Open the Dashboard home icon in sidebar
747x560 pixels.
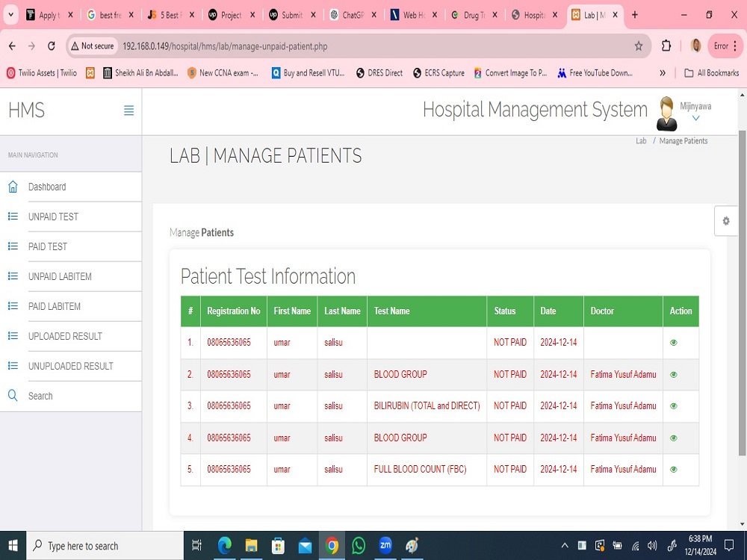click(x=13, y=187)
